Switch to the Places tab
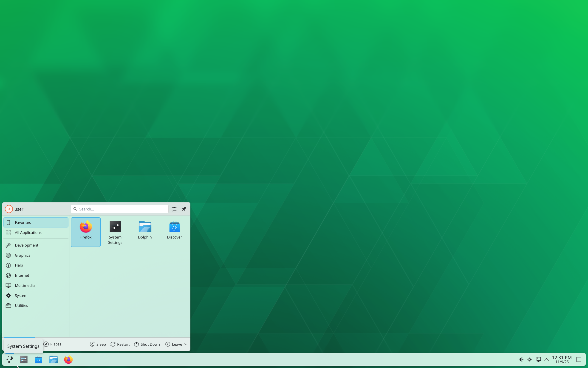The height and width of the screenshot is (368, 588). [x=52, y=344]
